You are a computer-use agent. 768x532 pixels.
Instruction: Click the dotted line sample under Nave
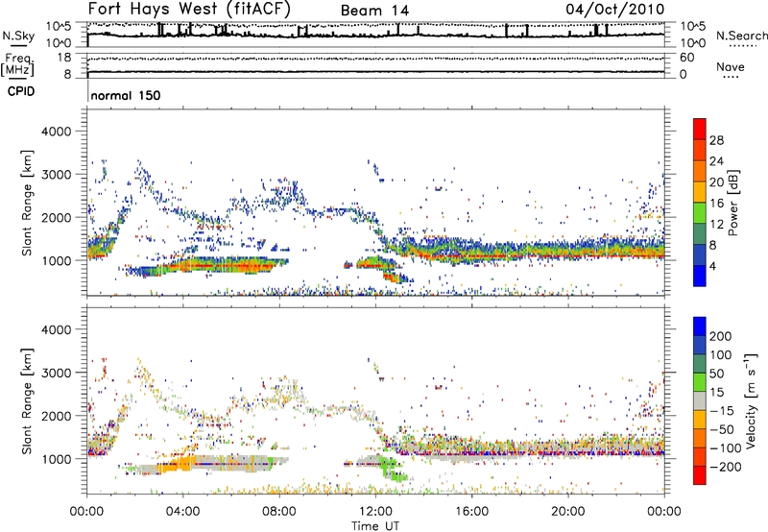click(x=732, y=77)
